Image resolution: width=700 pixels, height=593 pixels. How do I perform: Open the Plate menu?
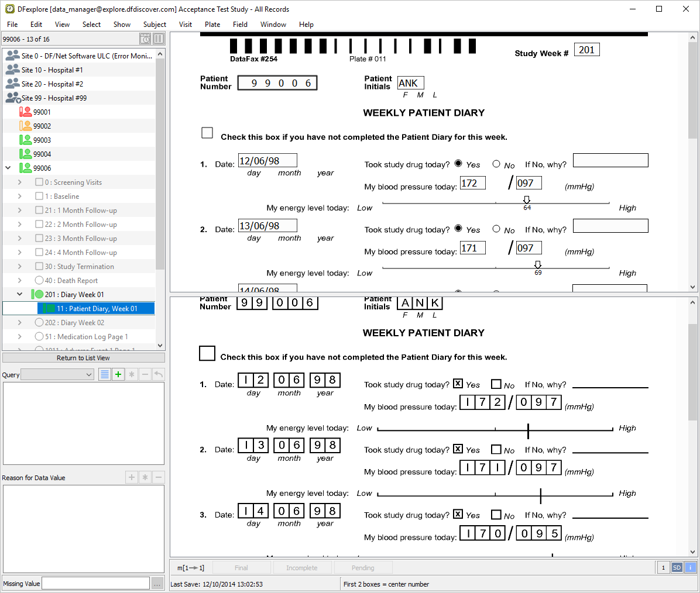(212, 25)
